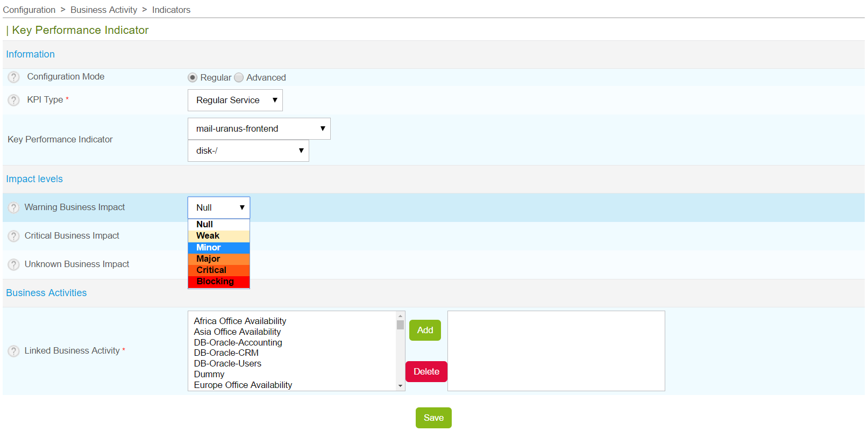868x431 pixels.
Task: Click help icon for Unknown Business Impact
Action: (14, 264)
